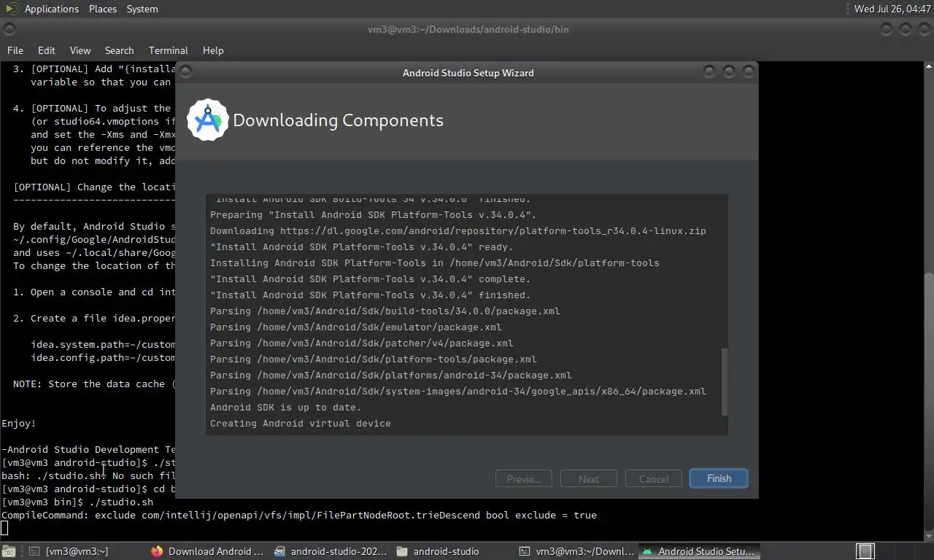Click the log line parsing build-tools/34.0.0/package.xml
Image resolution: width=934 pixels, height=560 pixels.
pyautogui.click(x=385, y=311)
